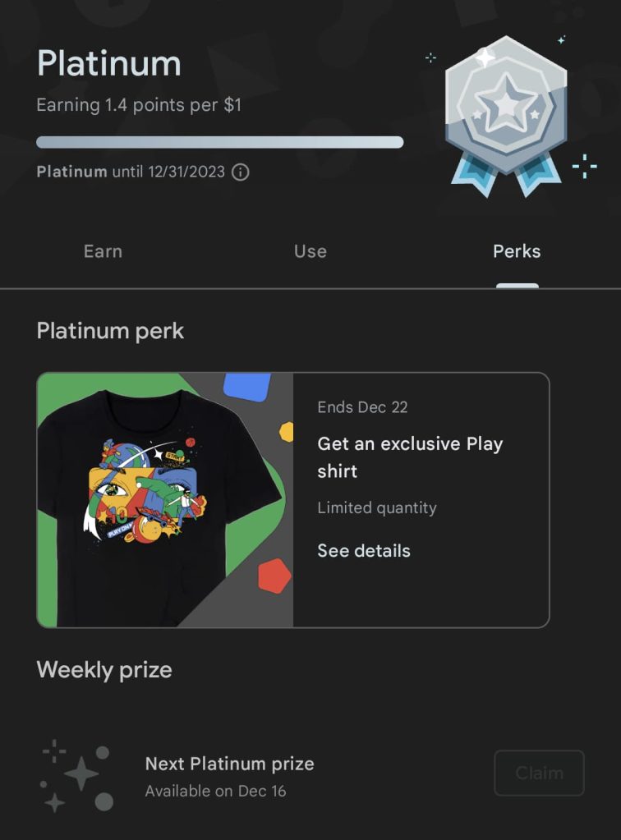Click the info icon beside Platinum expiration date
621x840 pixels.
coord(241,172)
